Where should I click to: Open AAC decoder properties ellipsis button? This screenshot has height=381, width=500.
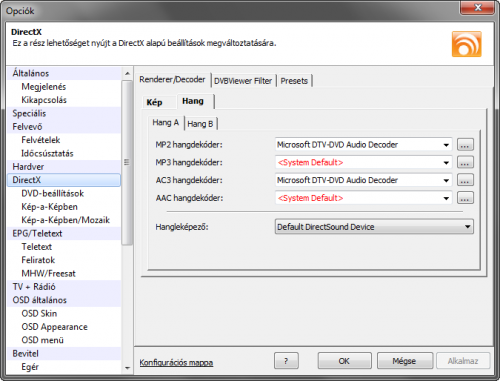(x=465, y=198)
